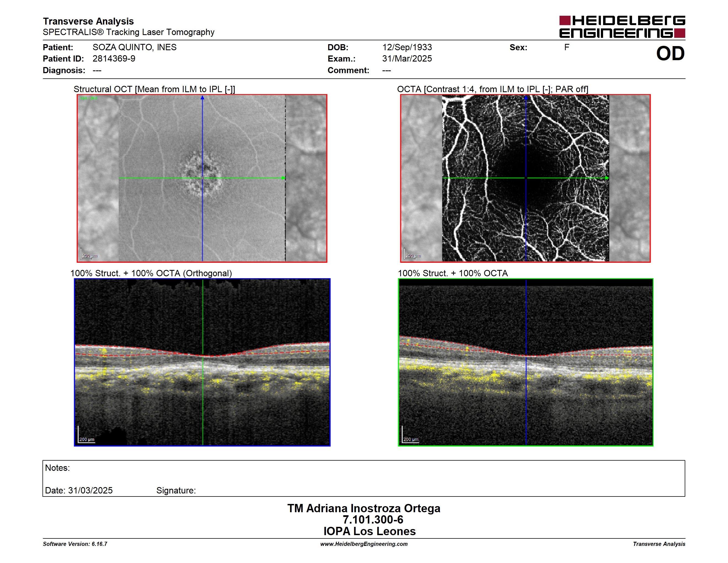Click 'IOPA Los Leones' text

pos(369,531)
